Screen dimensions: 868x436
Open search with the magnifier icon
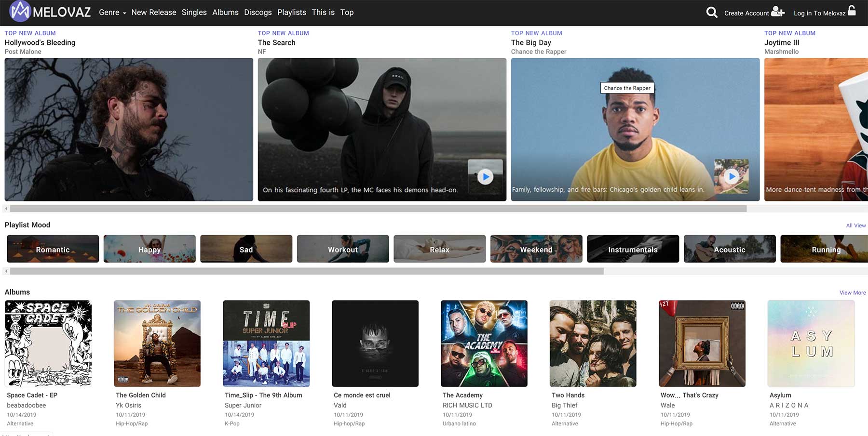point(711,13)
